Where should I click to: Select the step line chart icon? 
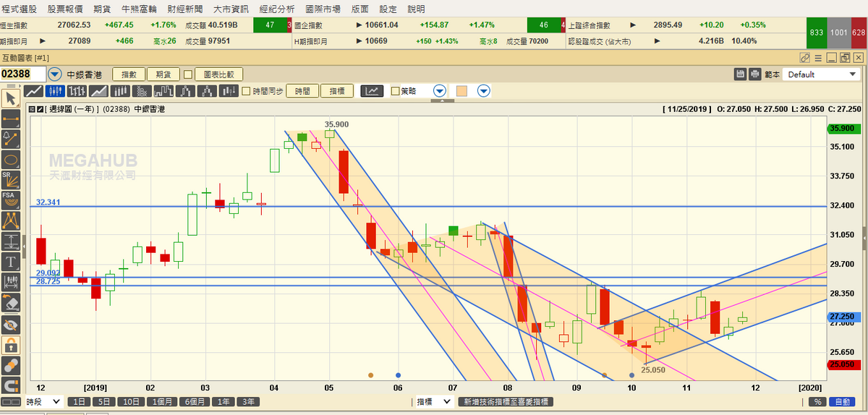(x=164, y=91)
